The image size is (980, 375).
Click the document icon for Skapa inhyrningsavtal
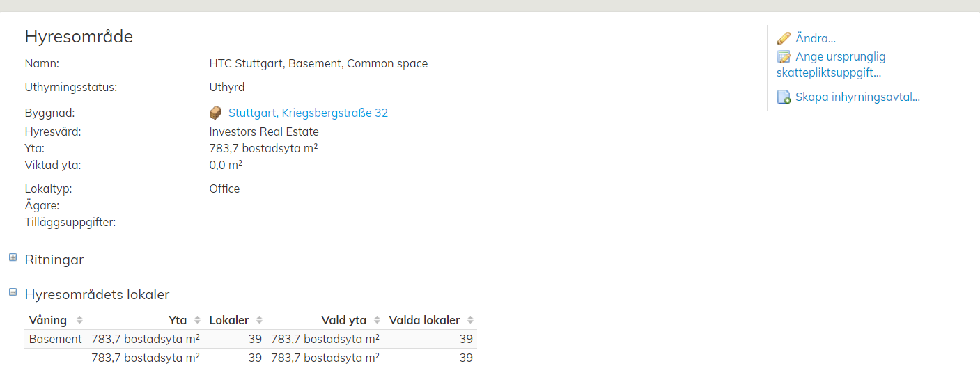pyautogui.click(x=784, y=97)
